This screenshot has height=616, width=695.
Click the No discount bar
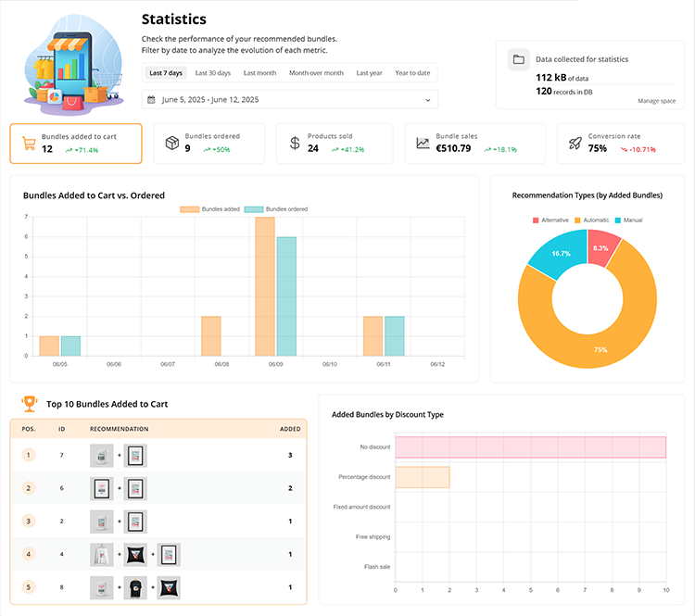point(531,447)
